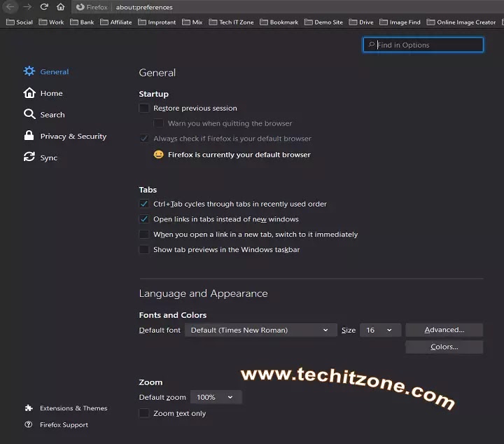Open the font Size 16 dropdown
Viewport: 504px width, 444px height.
tap(380, 330)
